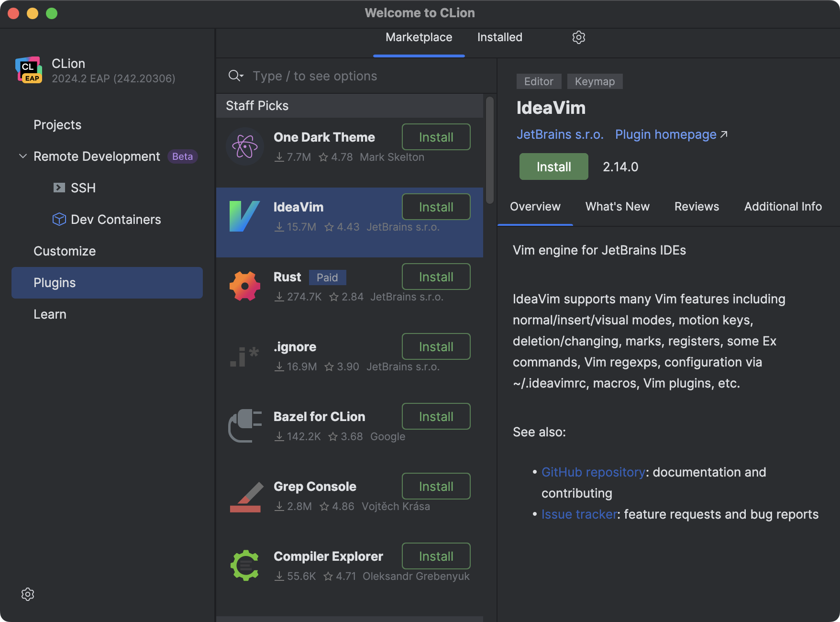Open the GitHub repository link

593,472
